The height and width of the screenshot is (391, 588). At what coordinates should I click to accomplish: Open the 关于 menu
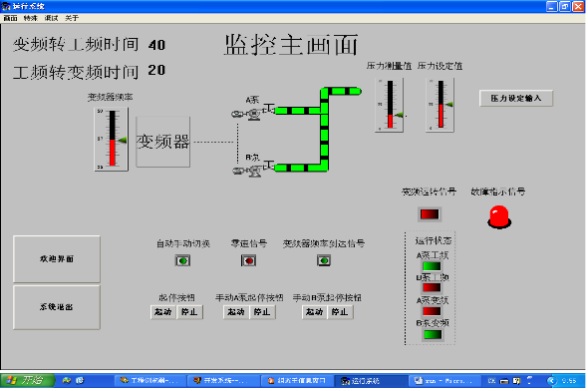(72, 18)
